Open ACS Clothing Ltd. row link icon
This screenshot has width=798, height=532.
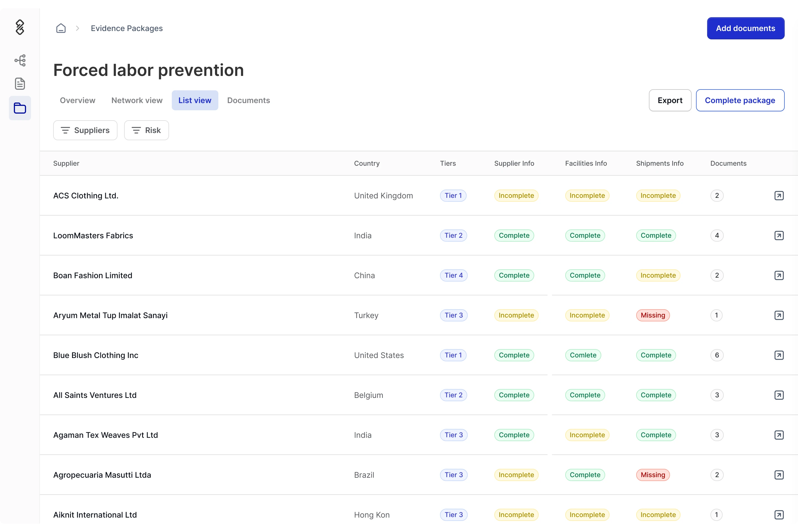(779, 195)
